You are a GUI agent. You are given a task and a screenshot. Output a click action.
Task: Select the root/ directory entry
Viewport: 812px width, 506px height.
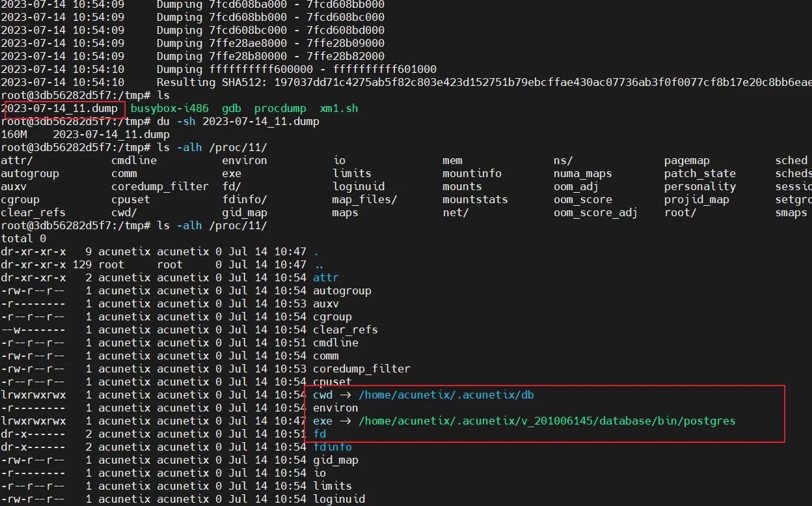pyautogui.click(x=681, y=213)
